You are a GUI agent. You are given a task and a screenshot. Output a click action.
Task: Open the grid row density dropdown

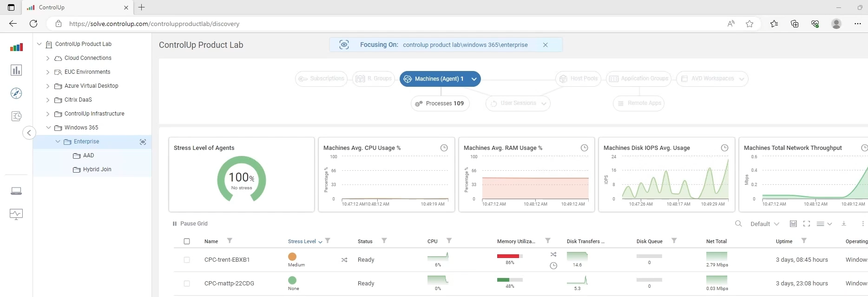pos(824,224)
